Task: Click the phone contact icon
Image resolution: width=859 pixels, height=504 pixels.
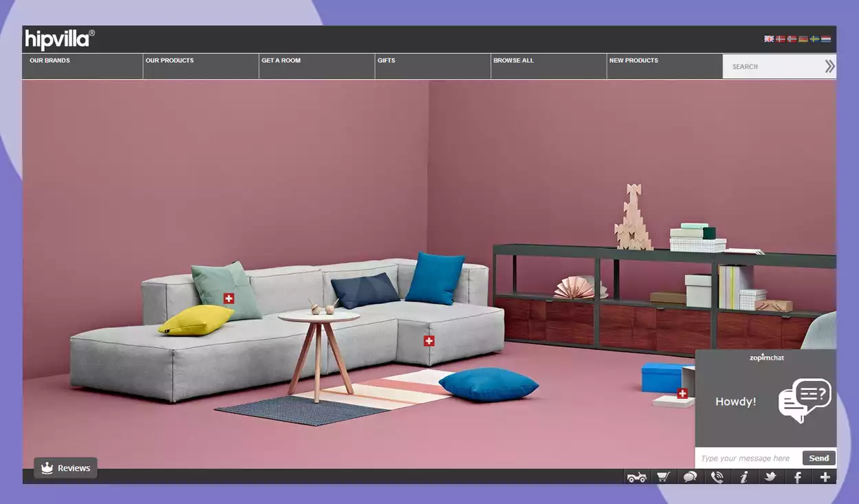Action: click(x=717, y=476)
